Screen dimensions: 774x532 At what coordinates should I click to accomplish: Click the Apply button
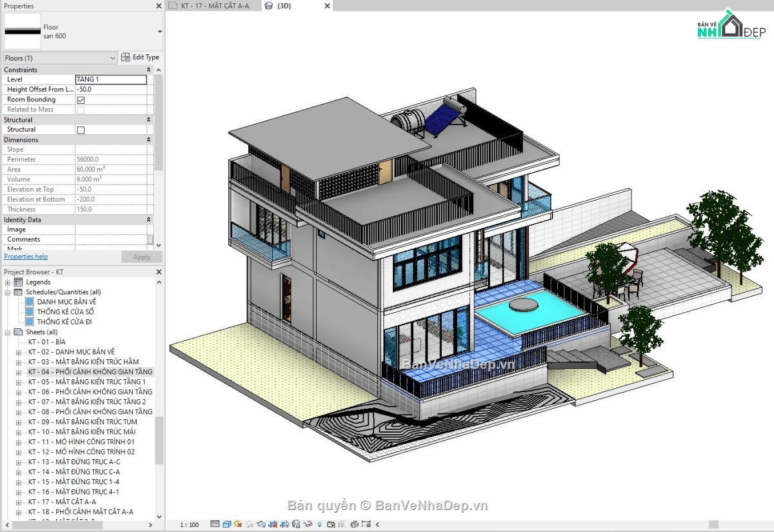pos(142,257)
